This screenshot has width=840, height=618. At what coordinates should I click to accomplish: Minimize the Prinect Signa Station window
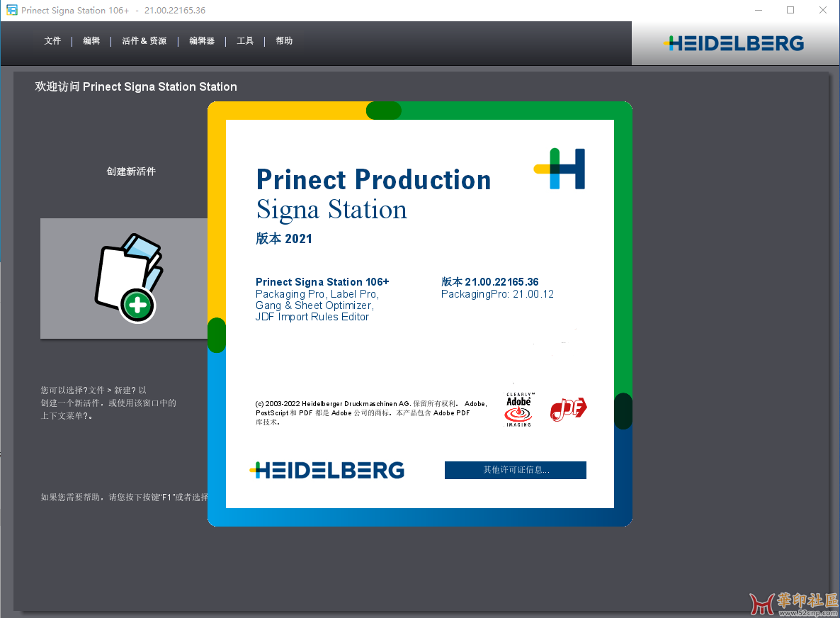coord(759,10)
